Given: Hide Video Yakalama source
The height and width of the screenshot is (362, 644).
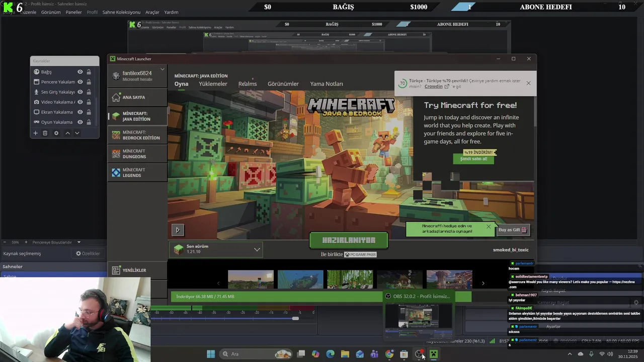Looking at the screenshot, I should pos(80,102).
